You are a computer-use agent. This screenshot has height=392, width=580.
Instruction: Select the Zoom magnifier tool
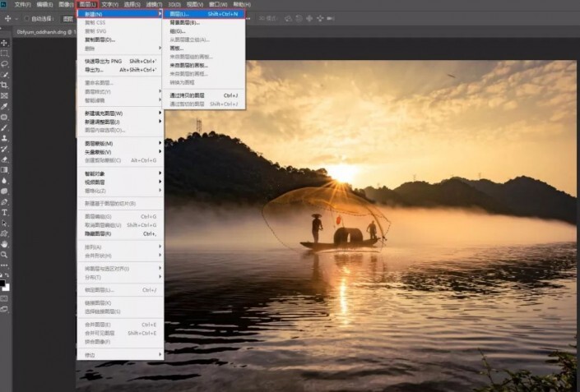(5, 255)
